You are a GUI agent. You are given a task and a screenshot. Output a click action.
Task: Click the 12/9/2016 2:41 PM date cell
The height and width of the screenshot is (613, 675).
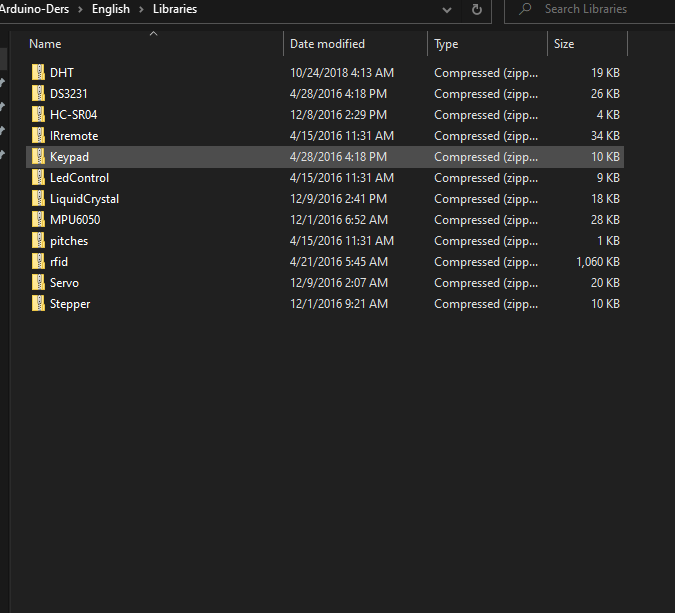point(338,198)
